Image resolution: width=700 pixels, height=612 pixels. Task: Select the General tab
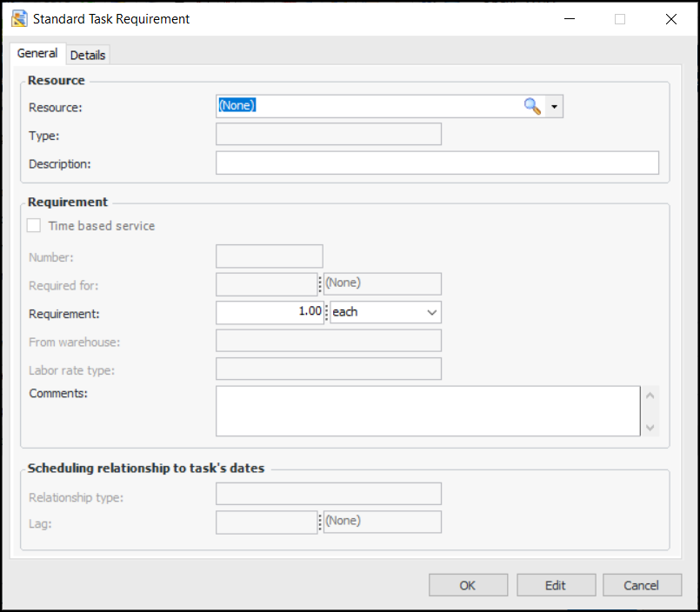tap(37, 54)
